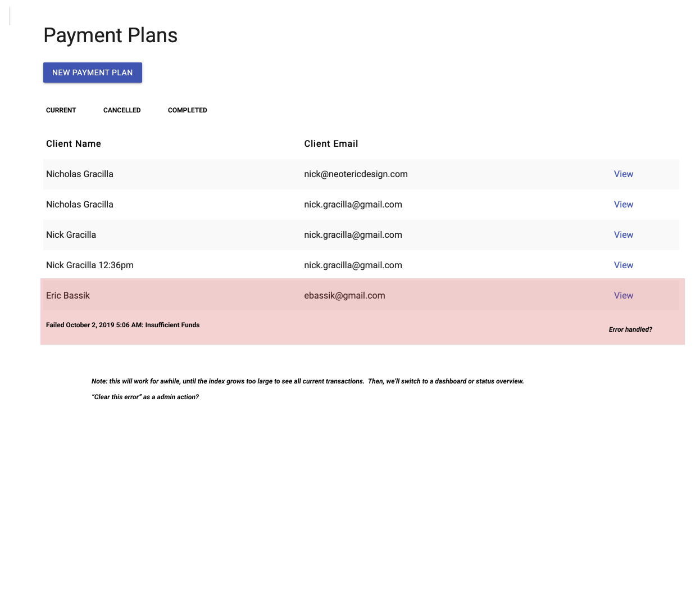Screen dimensions: 700x596
Task: Select the Eric Bassik client name
Action: (68, 296)
